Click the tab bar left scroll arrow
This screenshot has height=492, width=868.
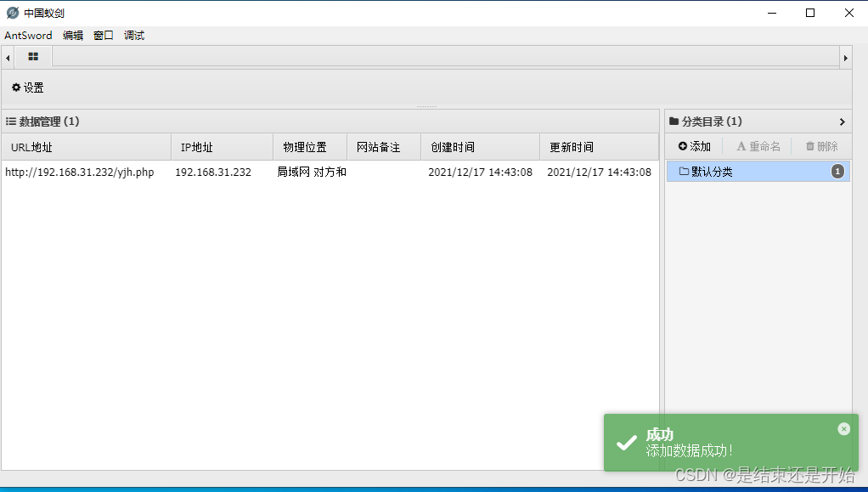[x=8, y=58]
